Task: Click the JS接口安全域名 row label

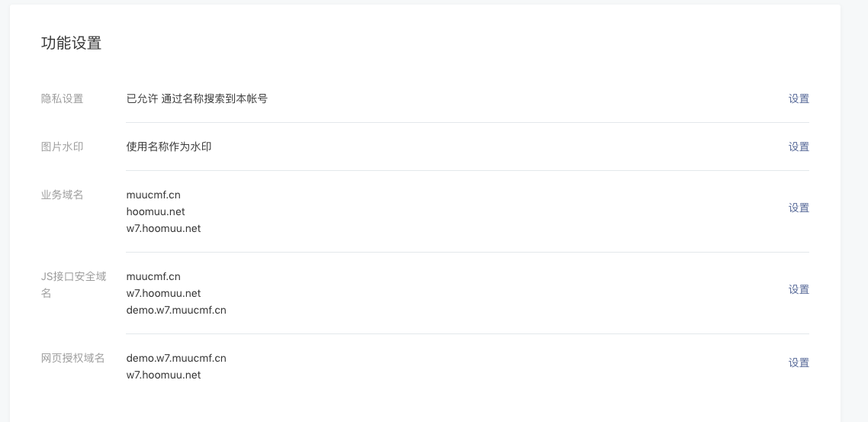Action: click(74, 285)
